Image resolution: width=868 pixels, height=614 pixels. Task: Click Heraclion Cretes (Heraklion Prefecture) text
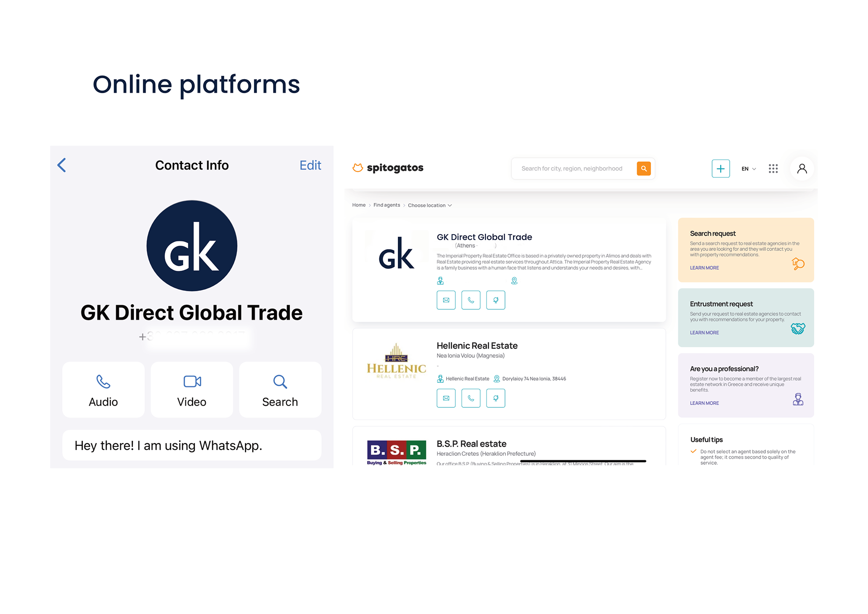point(486,454)
